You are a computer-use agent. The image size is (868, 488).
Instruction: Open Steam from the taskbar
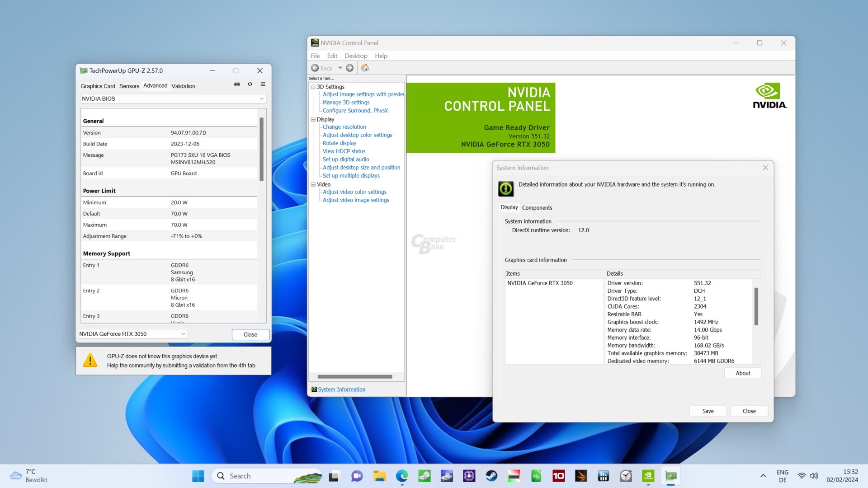[x=491, y=476]
